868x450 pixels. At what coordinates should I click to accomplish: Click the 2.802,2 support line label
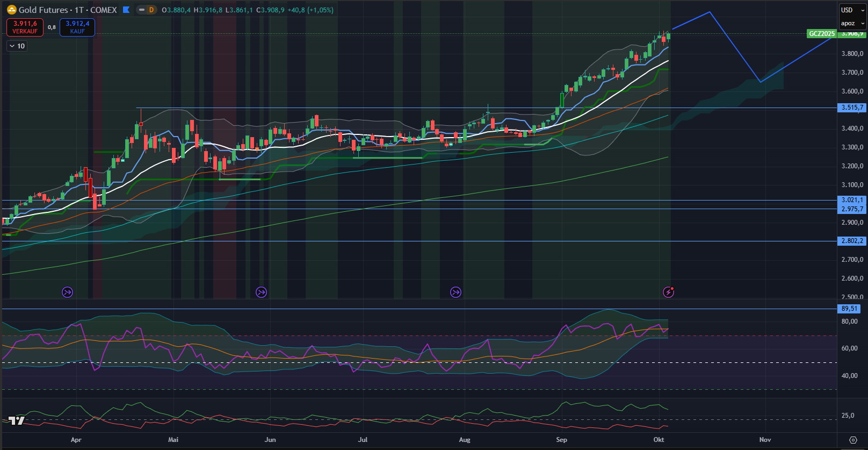(x=852, y=241)
